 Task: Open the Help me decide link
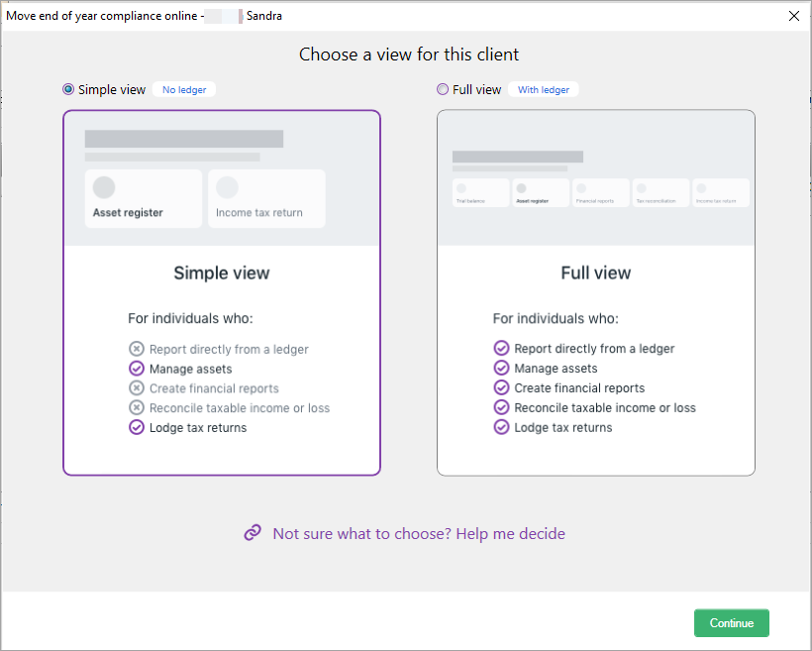[x=419, y=533]
